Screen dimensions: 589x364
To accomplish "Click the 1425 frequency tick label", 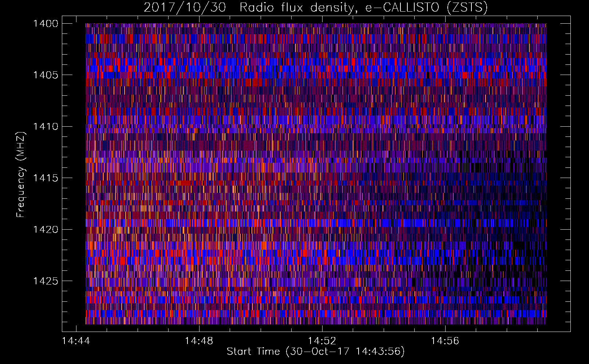I will pyautogui.click(x=46, y=281).
